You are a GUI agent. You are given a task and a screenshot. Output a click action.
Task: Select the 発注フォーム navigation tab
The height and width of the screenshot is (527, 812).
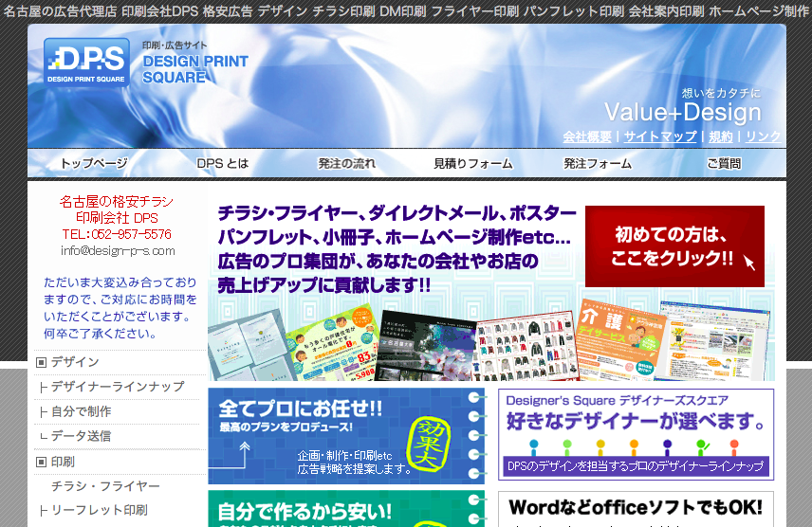tap(598, 163)
